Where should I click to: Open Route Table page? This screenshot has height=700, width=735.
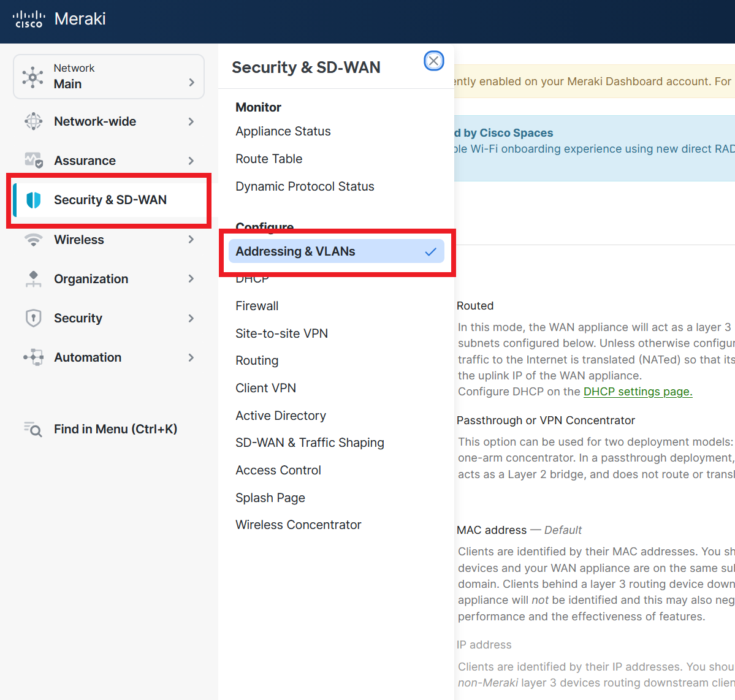[269, 159]
